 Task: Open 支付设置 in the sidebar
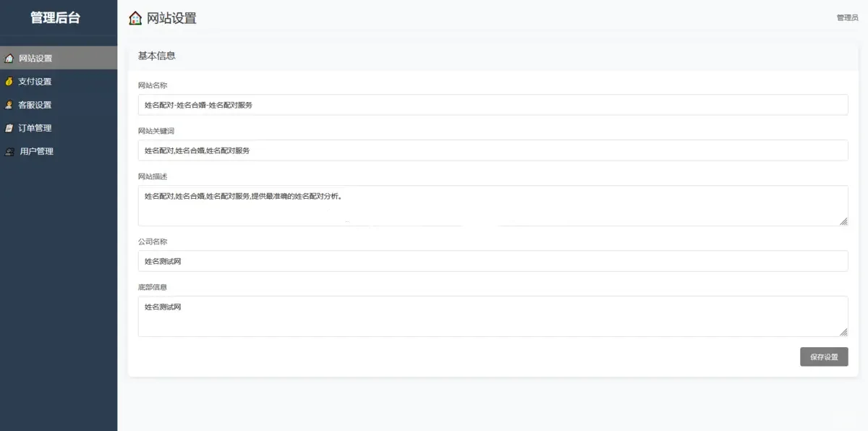[59, 82]
